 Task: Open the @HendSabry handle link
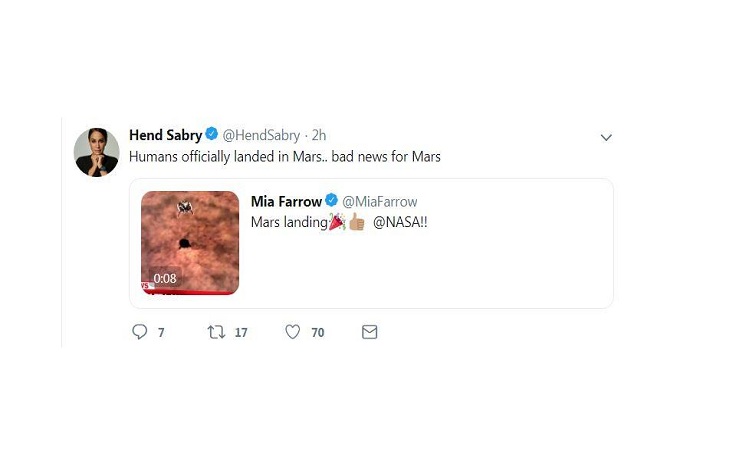[x=260, y=135]
